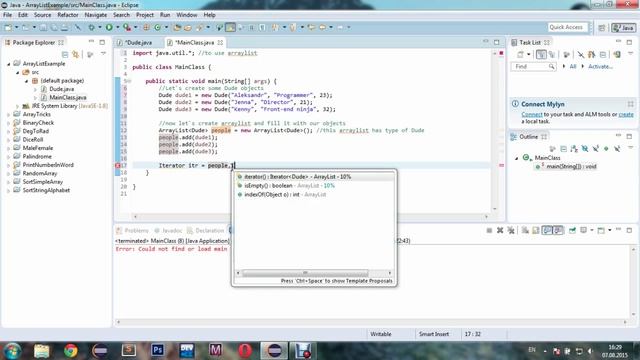
Task: Click the Debug bug icon in toolbar
Action: click(91, 27)
